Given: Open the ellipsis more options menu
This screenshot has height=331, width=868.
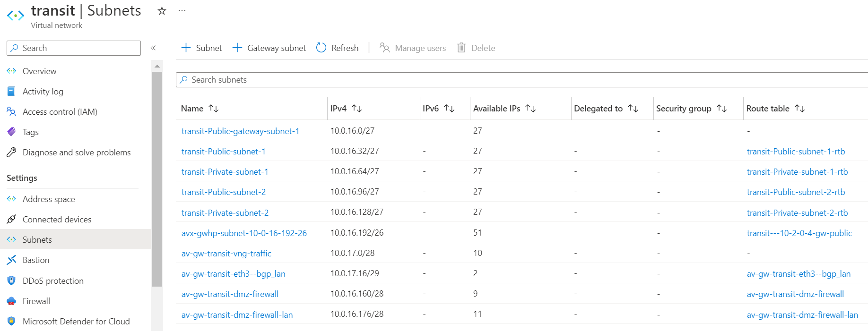Looking at the screenshot, I should pos(182,10).
